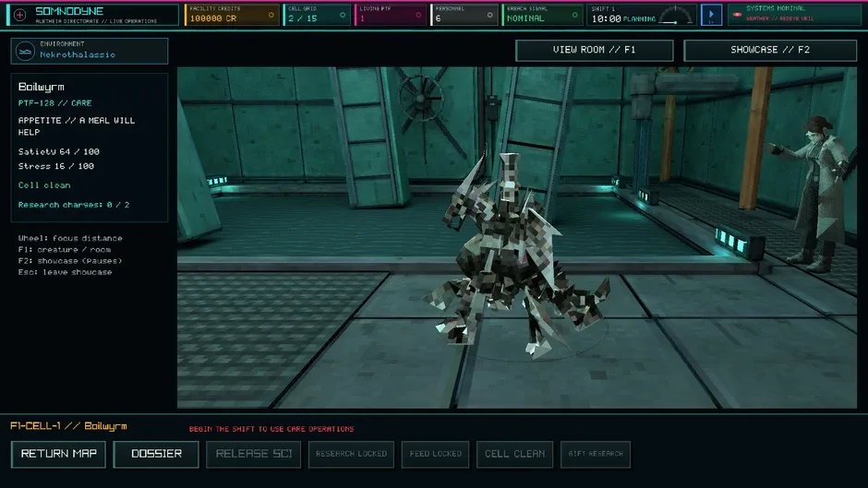
Task: Click the shift time gauge dial
Action: point(675,15)
